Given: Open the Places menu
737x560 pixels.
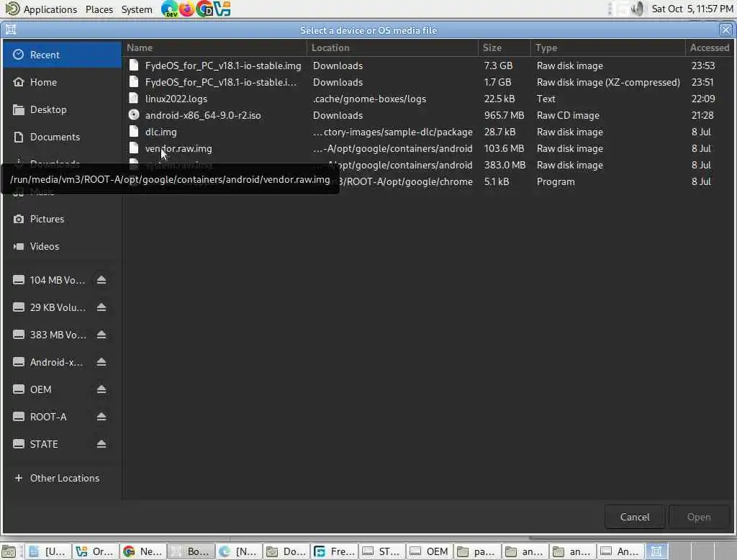Looking at the screenshot, I should 99,9.
